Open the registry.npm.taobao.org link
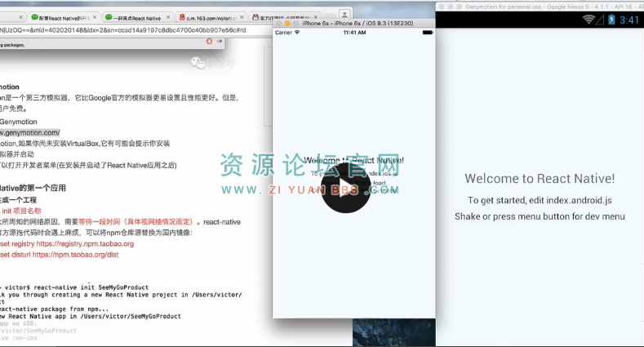The height and width of the screenshot is (347, 644). [x=85, y=244]
